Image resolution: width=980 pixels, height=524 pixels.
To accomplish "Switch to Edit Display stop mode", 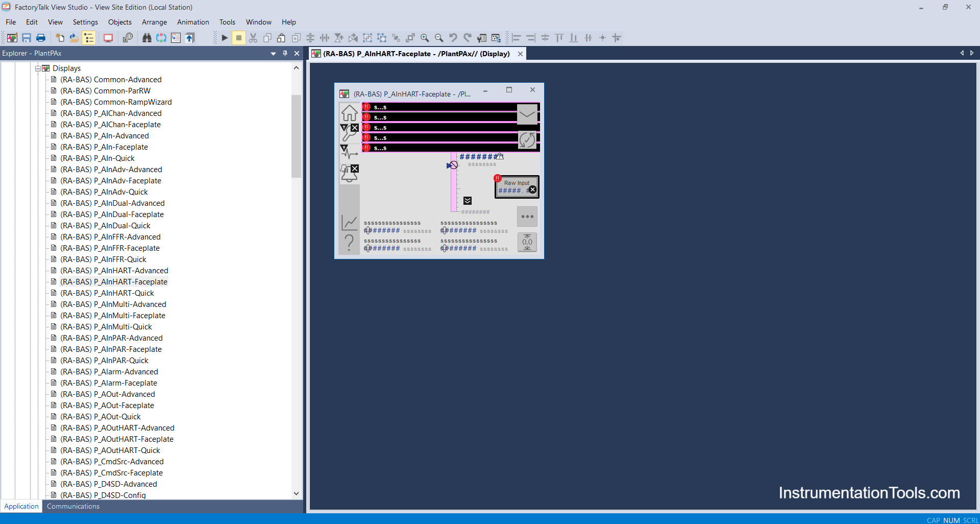I will (x=238, y=38).
